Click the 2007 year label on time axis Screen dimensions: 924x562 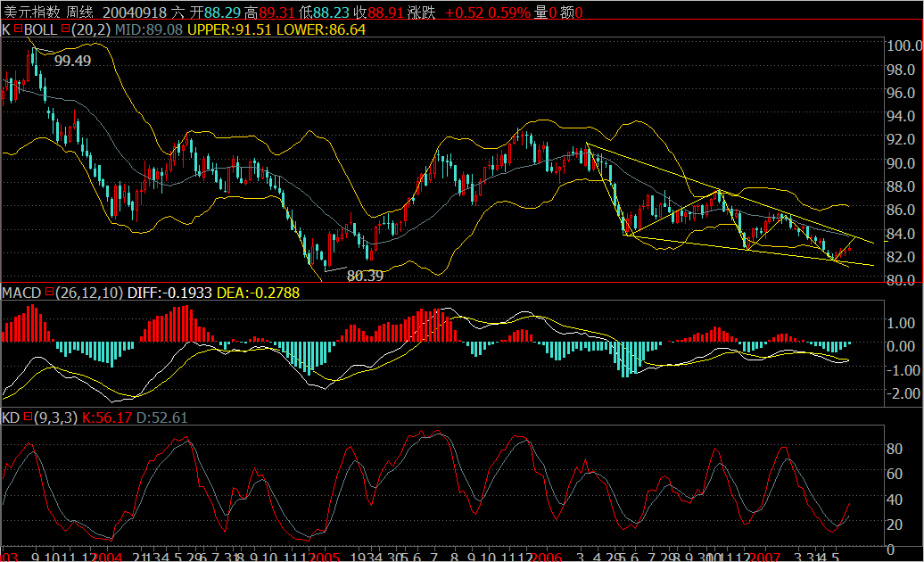coord(764,556)
